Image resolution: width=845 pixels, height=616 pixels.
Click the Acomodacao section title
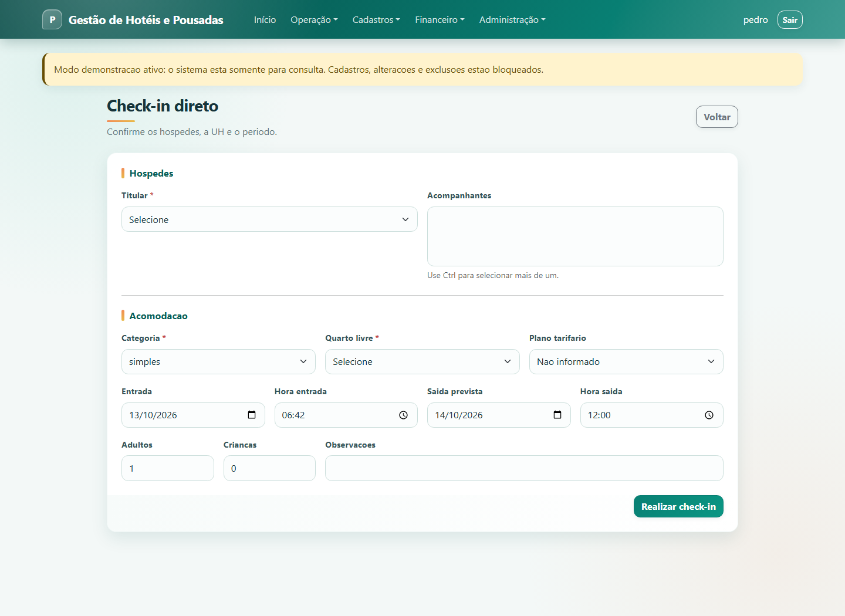pos(158,316)
